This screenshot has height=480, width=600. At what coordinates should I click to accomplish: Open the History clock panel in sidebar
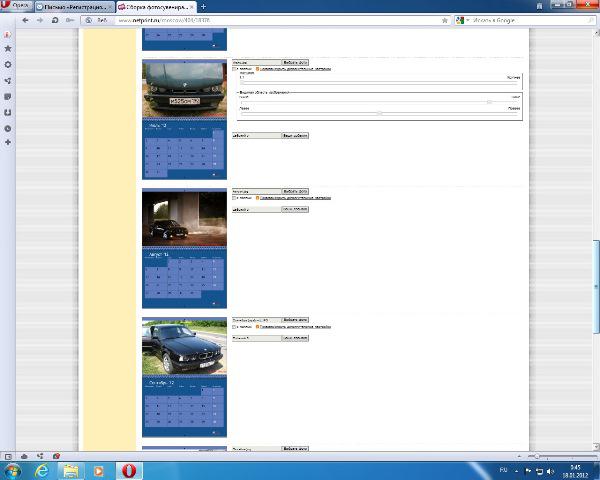pyautogui.click(x=8, y=129)
